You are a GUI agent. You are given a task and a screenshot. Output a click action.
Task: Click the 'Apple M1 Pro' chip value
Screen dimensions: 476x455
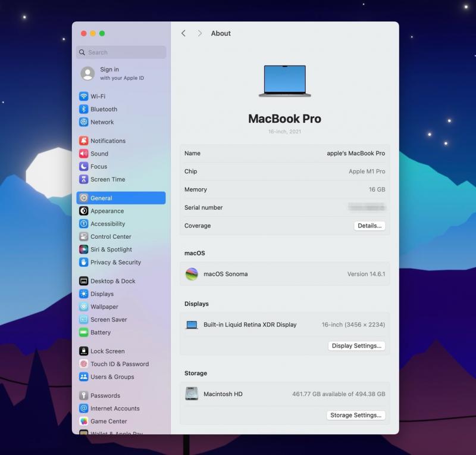367,172
